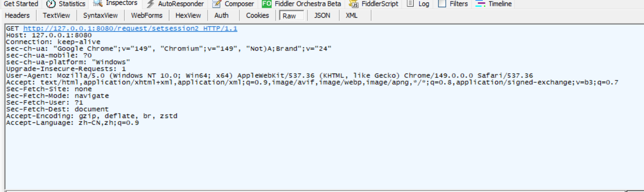Select the TextView request view
The image size is (644, 192).
(x=56, y=16)
